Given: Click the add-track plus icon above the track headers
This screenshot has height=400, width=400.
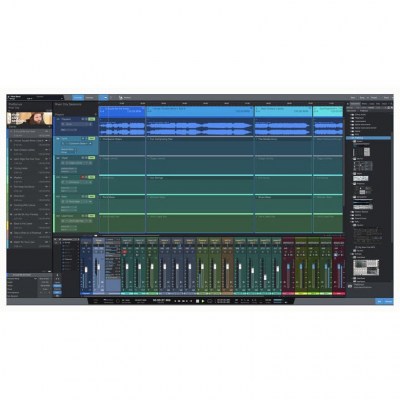Looking at the screenshot, I should pos(96,114).
